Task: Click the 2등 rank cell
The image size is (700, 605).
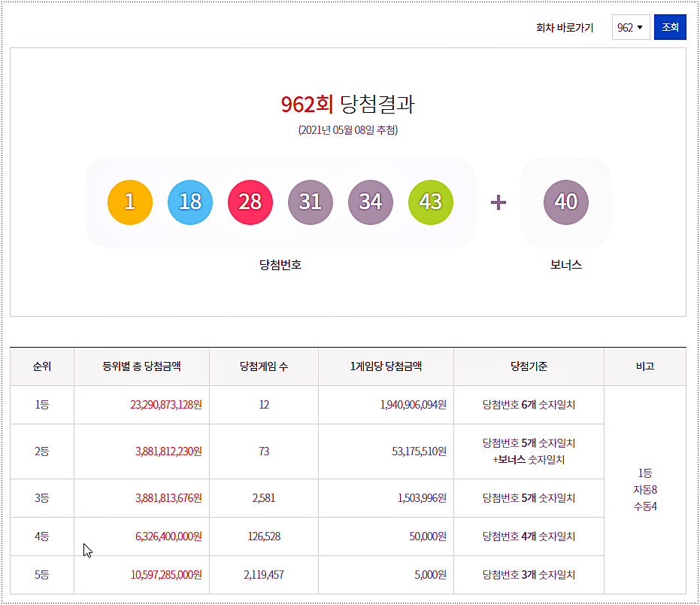Action: coord(42,451)
